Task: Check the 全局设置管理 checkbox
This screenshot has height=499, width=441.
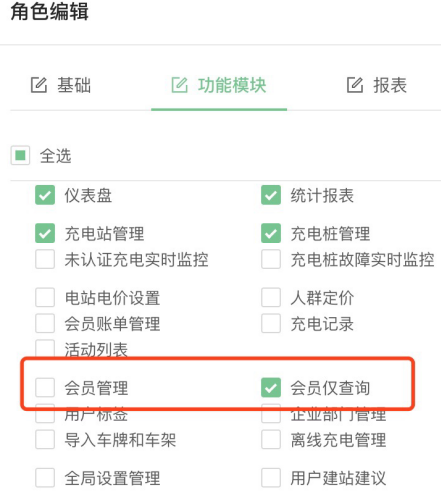Action: [x=45, y=478]
